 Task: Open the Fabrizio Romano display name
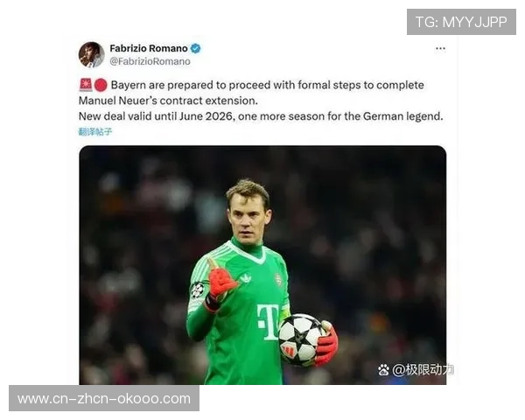pos(149,49)
